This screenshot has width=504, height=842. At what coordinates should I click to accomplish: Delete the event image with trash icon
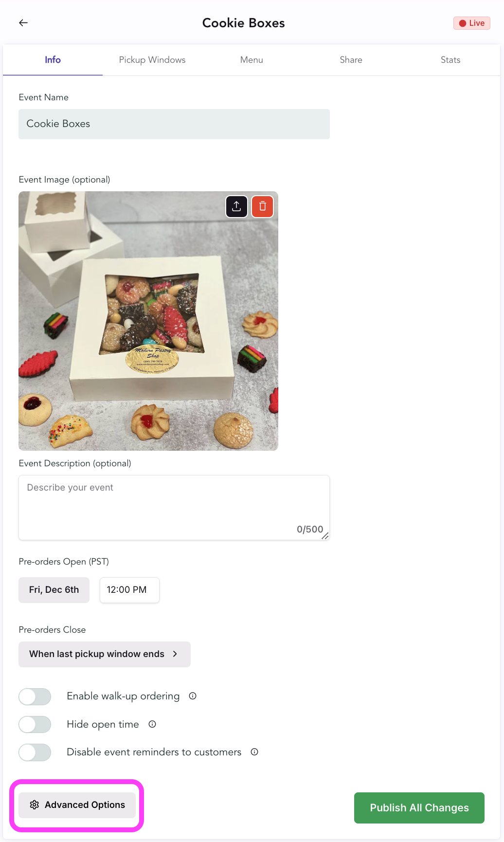[x=263, y=206]
